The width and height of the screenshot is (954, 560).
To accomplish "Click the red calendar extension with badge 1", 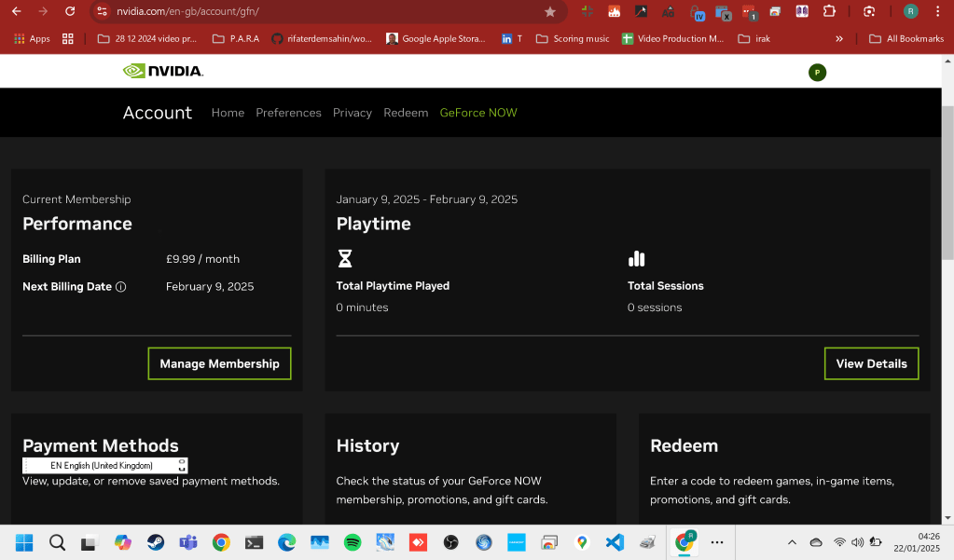I will click(x=750, y=12).
